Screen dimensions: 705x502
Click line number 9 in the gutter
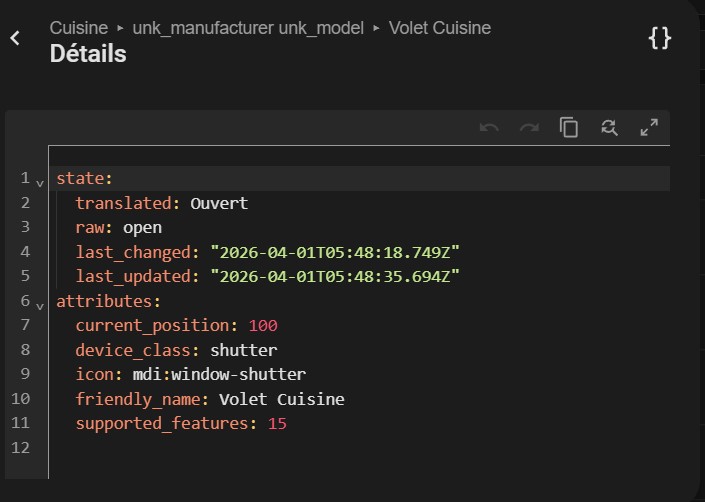click(25, 374)
